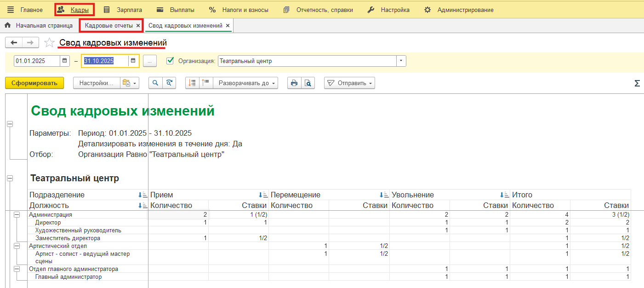Image resolution: width=644 pixels, height=288 pixels.
Task: Click the Find next icon
Action: tap(170, 83)
